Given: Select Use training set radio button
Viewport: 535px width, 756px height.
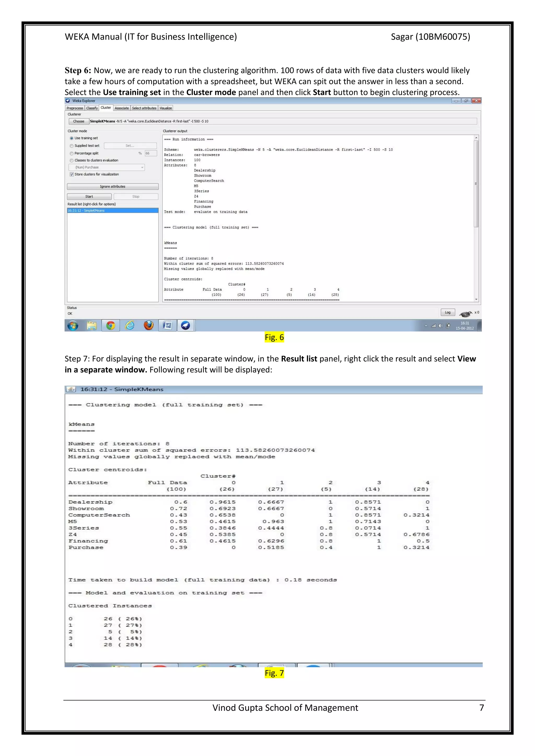Looking at the screenshot, I should (x=72, y=138).
